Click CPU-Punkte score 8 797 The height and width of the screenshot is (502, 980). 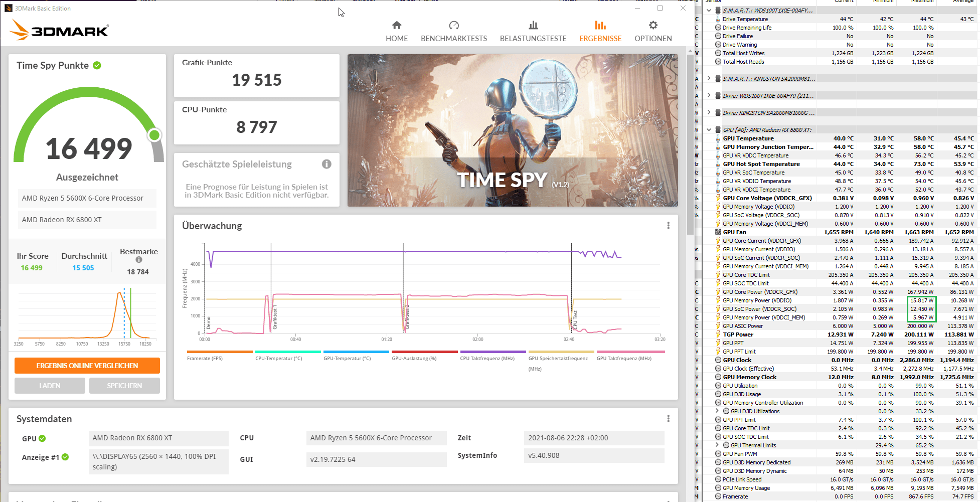257,127
